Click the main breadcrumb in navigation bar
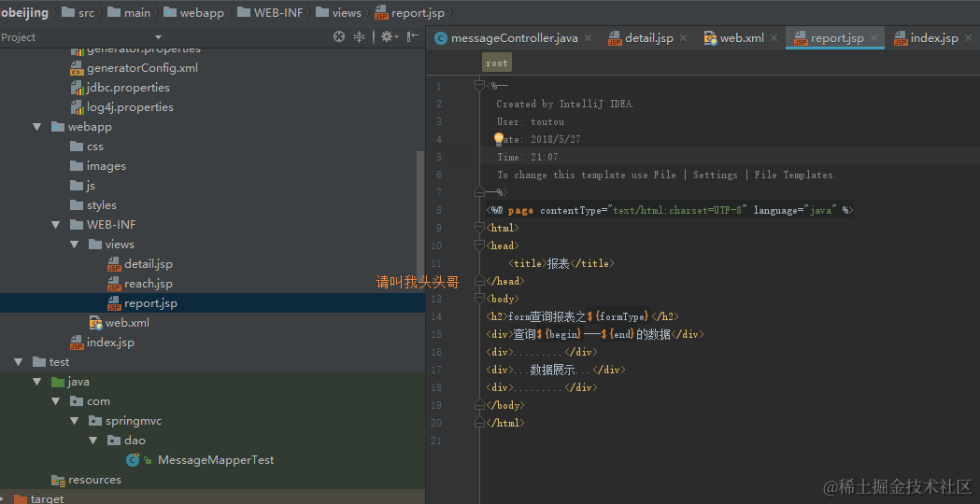980x504 pixels. tap(129, 12)
